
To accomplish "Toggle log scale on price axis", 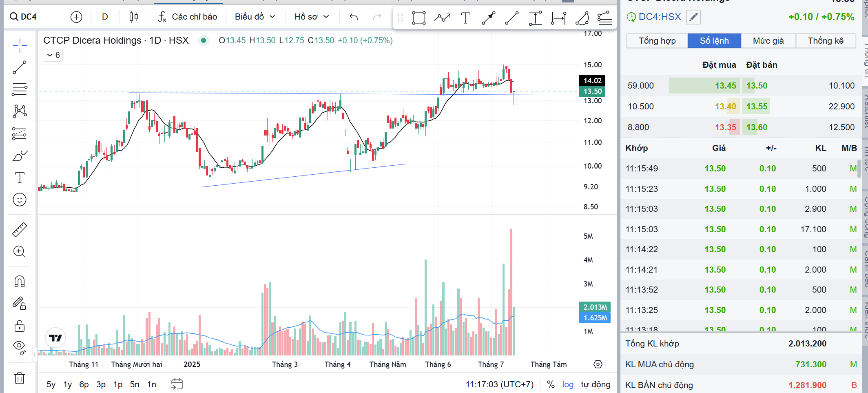I will (x=567, y=384).
